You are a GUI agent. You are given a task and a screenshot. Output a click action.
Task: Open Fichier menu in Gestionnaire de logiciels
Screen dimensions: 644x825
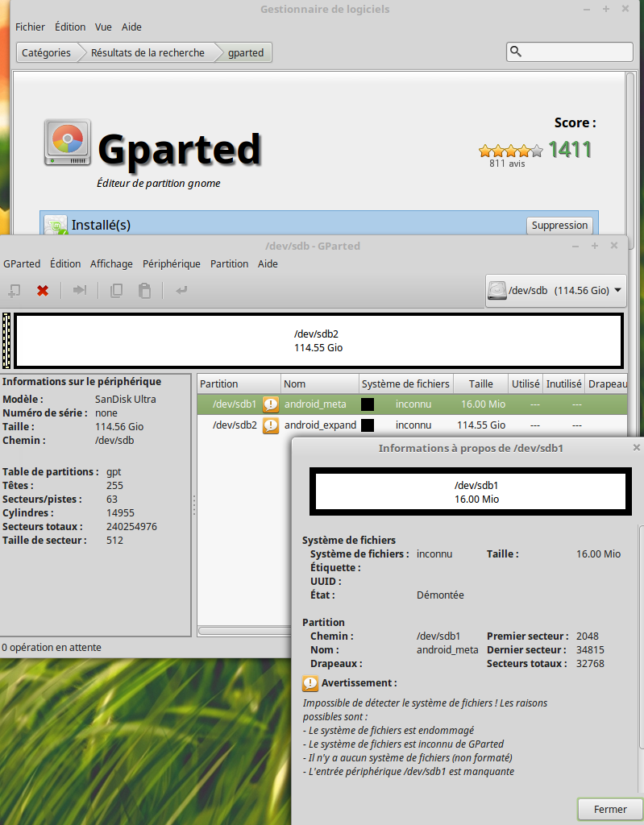(x=30, y=27)
